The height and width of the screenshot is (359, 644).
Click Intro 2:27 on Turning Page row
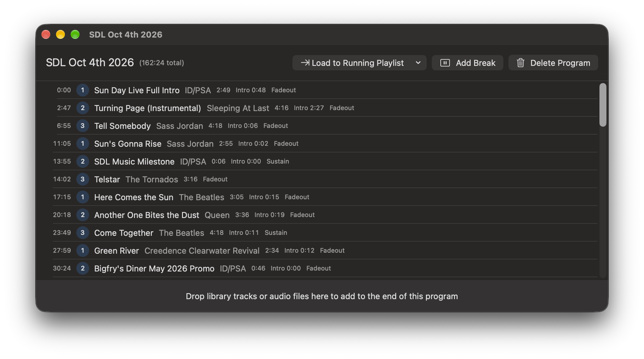click(x=309, y=108)
